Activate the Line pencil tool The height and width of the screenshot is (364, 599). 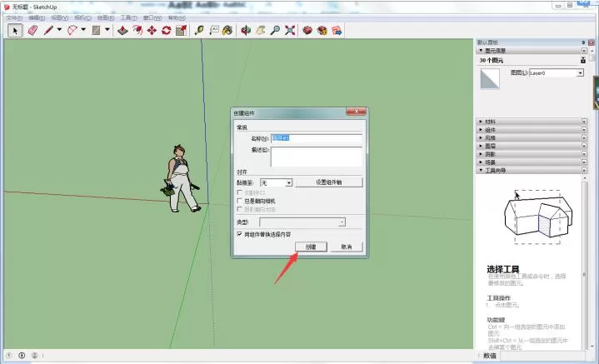tap(48, 31)
